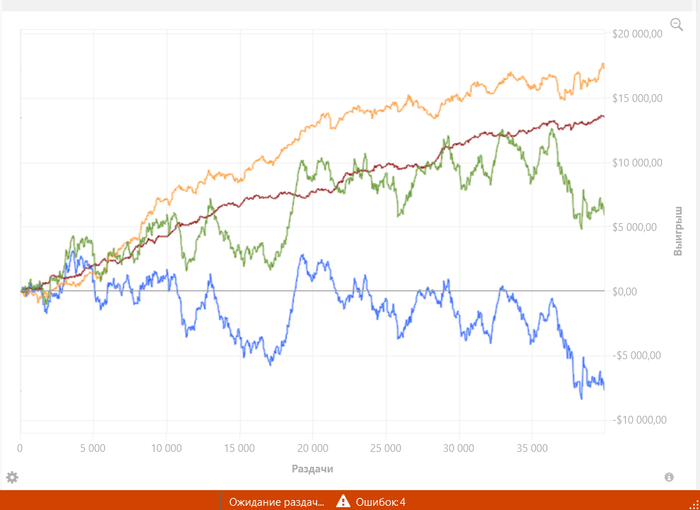Click the resize grip in status bar corner

tap(691, 502)
